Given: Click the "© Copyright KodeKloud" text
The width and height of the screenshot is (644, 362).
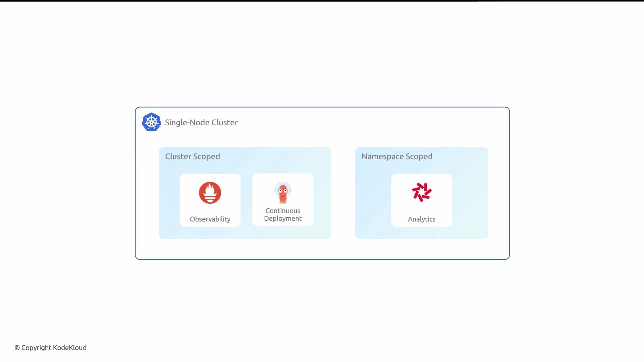Looking at the screenshot, I should 50,348.
